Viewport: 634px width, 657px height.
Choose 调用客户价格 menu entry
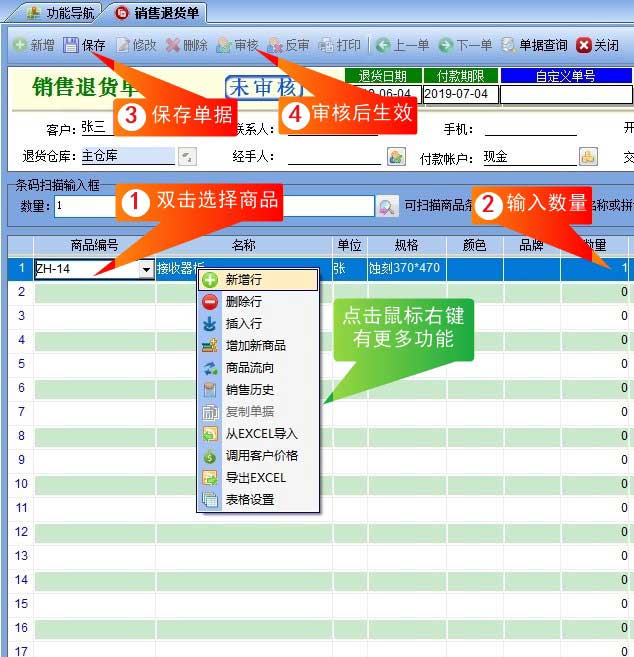click(x=258, y=456)
